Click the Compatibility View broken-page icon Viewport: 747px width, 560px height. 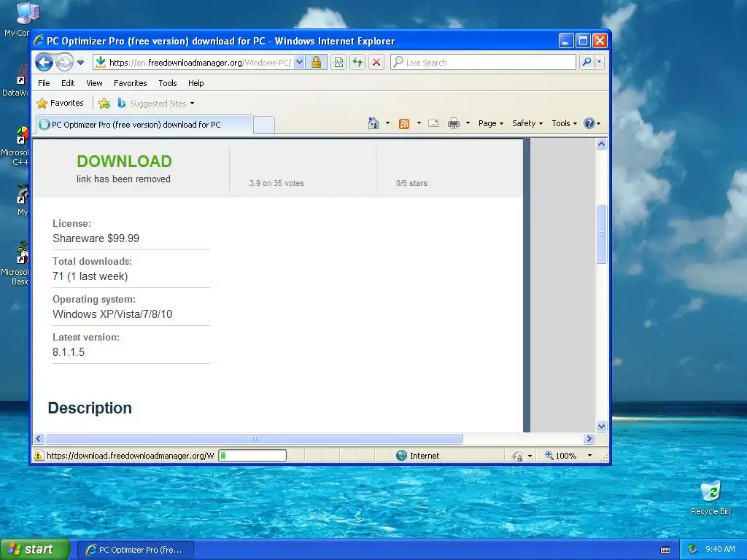pyautogui.click(x=338, y=63)
